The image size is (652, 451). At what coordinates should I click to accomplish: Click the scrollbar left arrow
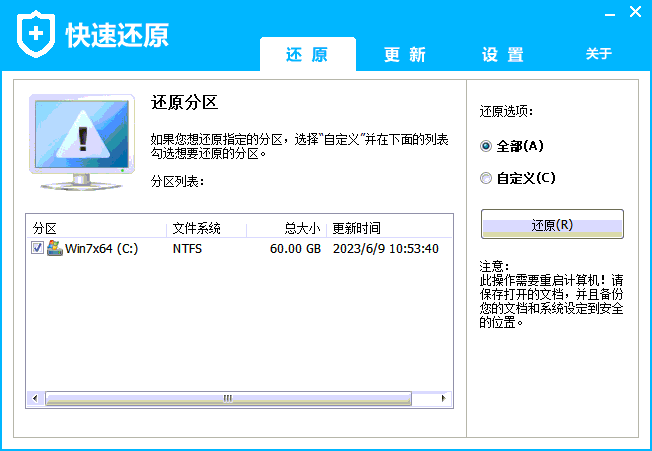click(x=35, y=398)
